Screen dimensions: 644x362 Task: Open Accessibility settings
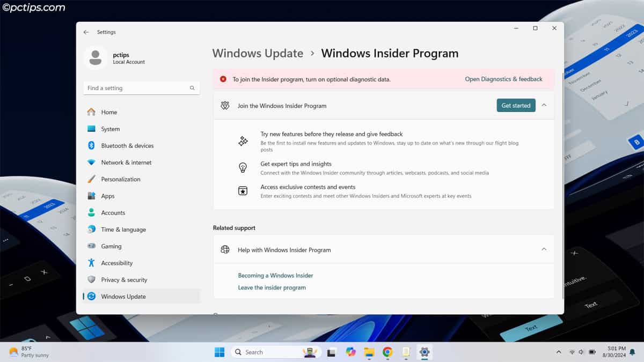click(x=116, y=263)
